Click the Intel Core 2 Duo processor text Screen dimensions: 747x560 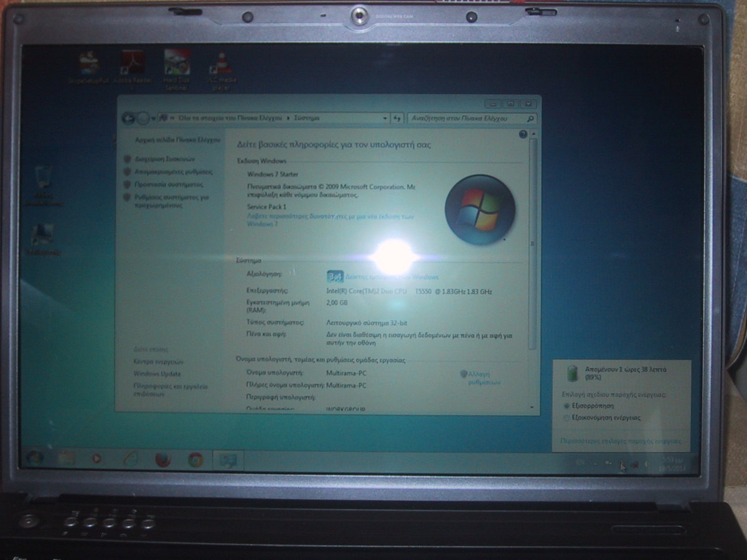409,291
